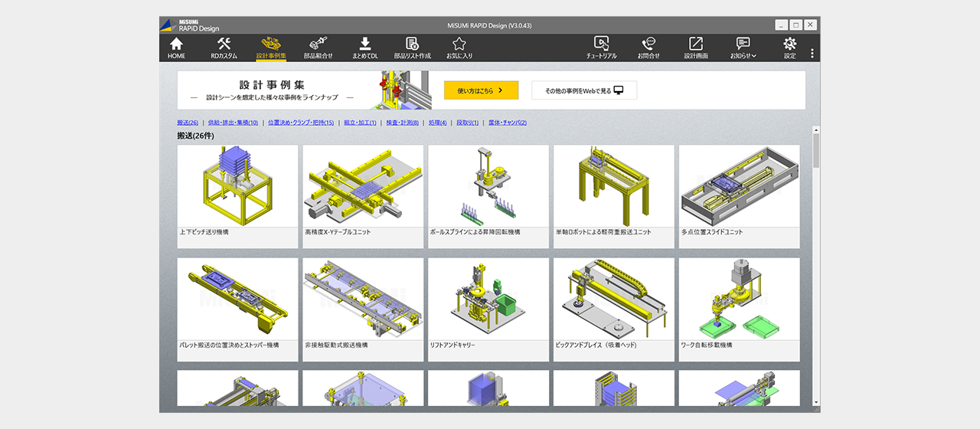The height and width of the screenshot is (429, 980).
Task: Switch to the 設計事例集 tab
Action: click(271, 47)
